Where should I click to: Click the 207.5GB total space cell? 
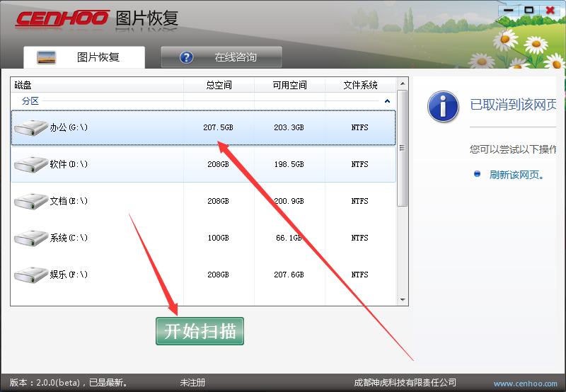pyautogui.click(x=218, y=127)
